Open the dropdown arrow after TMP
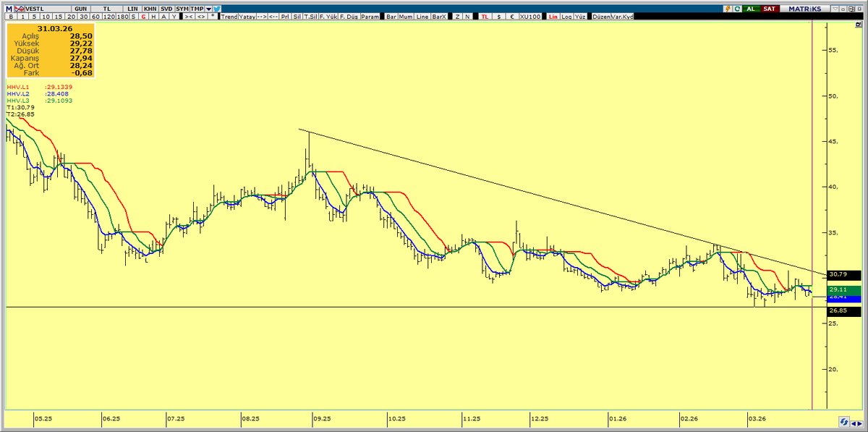This screenshot has height=432, width=868. tap(208, 8)
